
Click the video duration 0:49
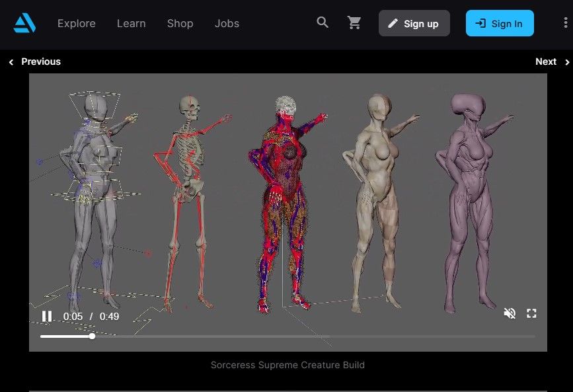pos(109,316)
